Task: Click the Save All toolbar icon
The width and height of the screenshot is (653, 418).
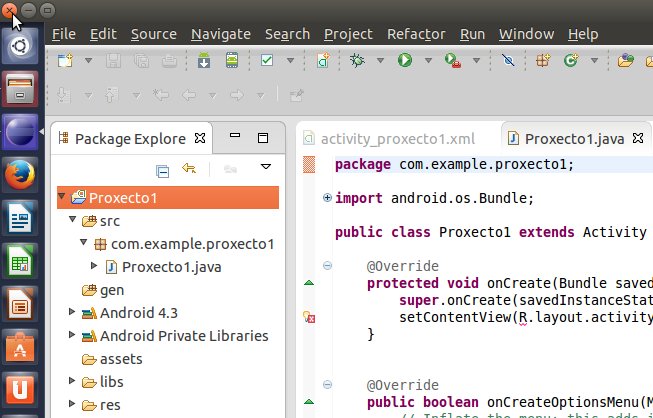Action: (142, 61)
